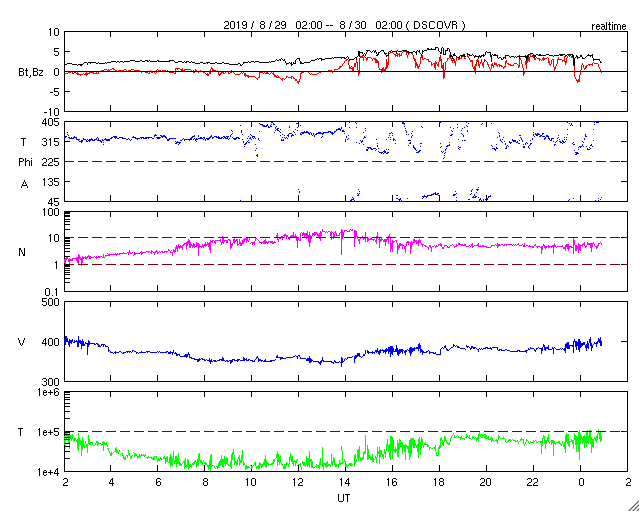The image size is (640, 512).
Task: Click the '1e+6' tick on the temperature axis
Action: pyautogui.click(x=49, y=392)
